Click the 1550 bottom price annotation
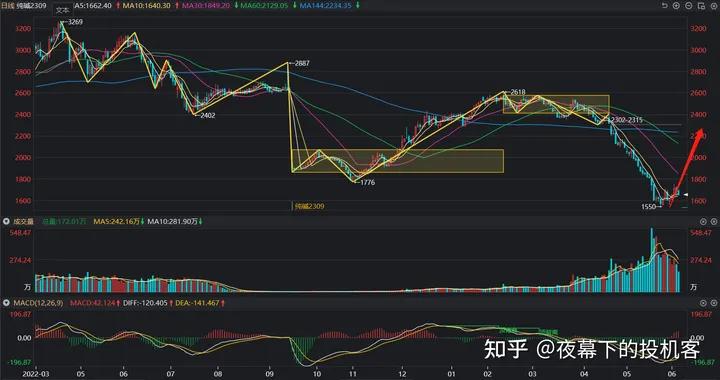 coord(649,207)
